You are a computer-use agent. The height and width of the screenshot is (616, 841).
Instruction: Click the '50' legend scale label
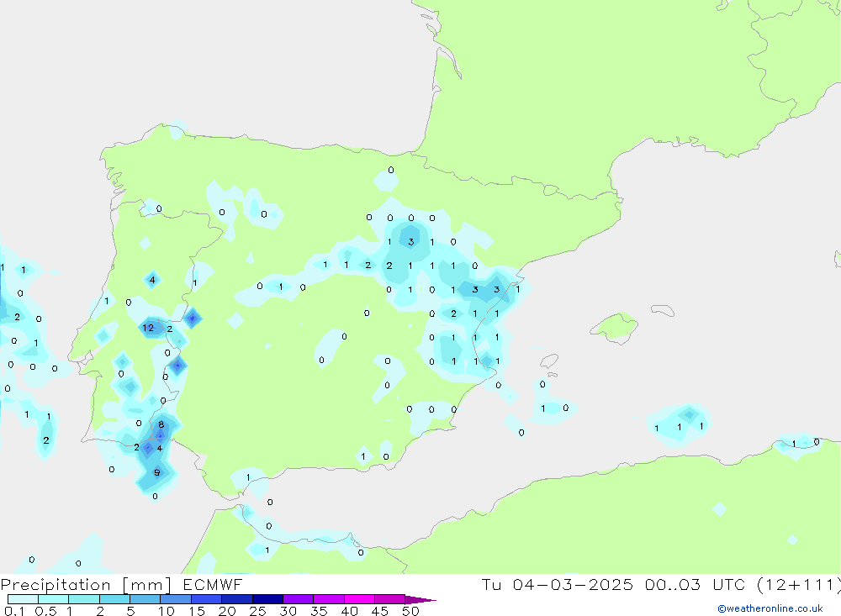[410, 611]
